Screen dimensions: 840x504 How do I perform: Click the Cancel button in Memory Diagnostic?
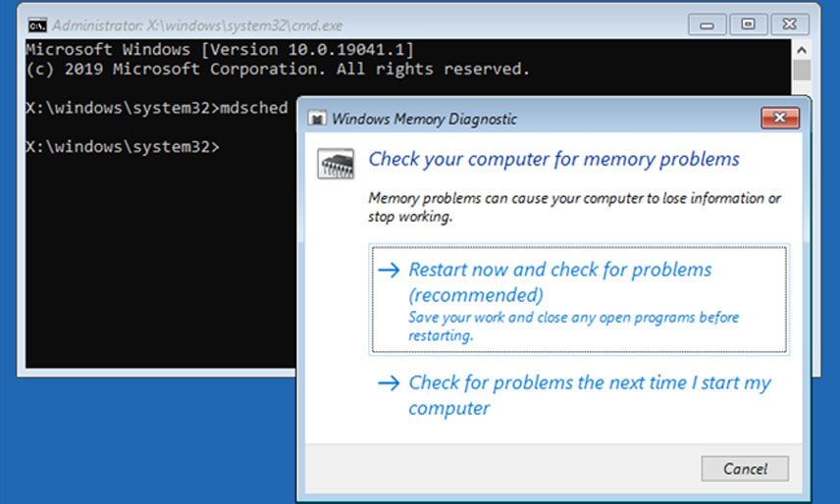click(x=745, y=469)
